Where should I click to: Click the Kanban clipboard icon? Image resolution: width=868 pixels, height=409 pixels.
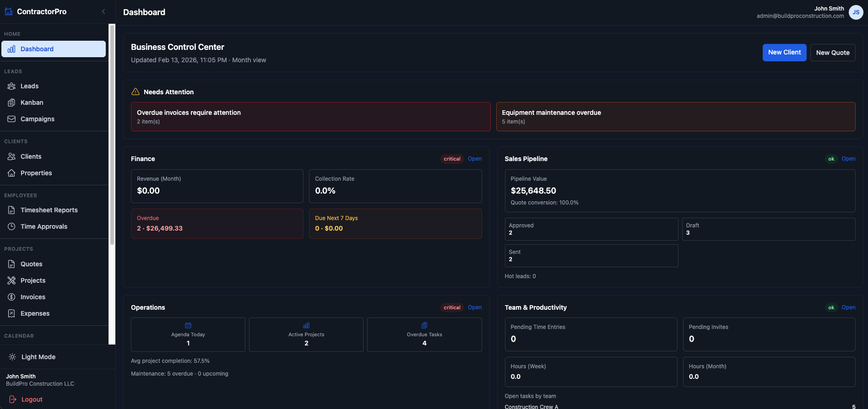11,102
